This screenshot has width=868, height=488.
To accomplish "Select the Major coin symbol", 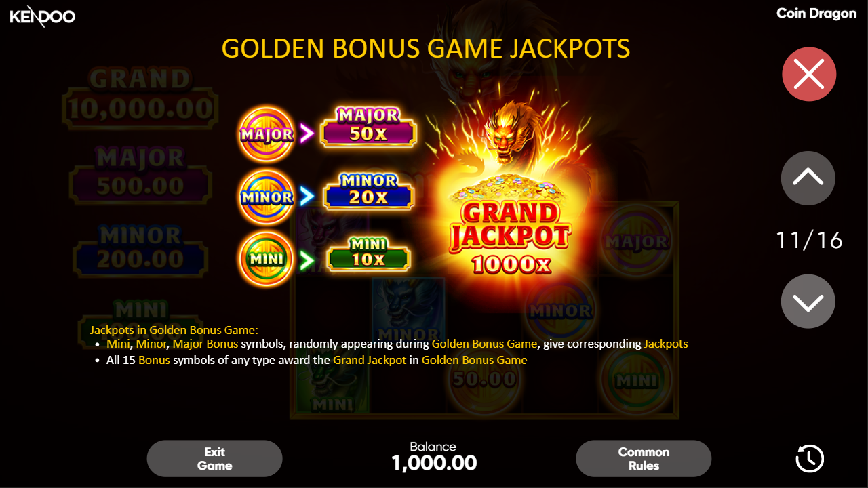I will point(267,134).
